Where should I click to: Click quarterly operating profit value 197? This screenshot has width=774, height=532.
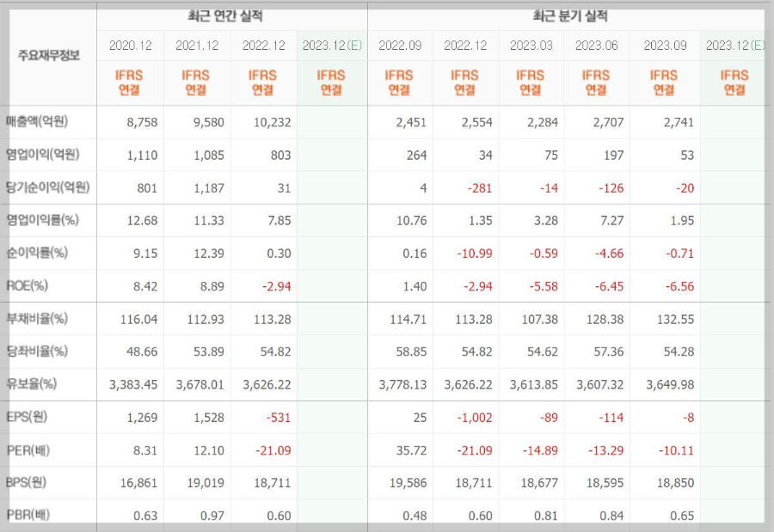pyautogui.click(x=613, y=156)
